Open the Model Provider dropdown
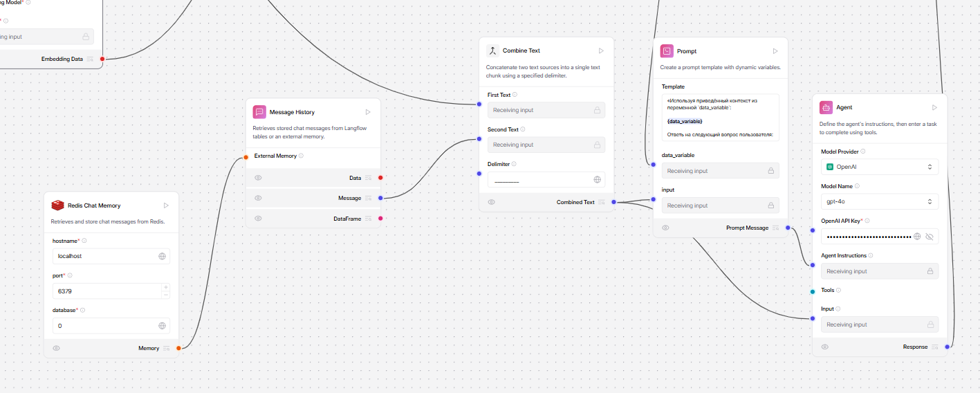980x393 pixels. [x=879, y=167]
